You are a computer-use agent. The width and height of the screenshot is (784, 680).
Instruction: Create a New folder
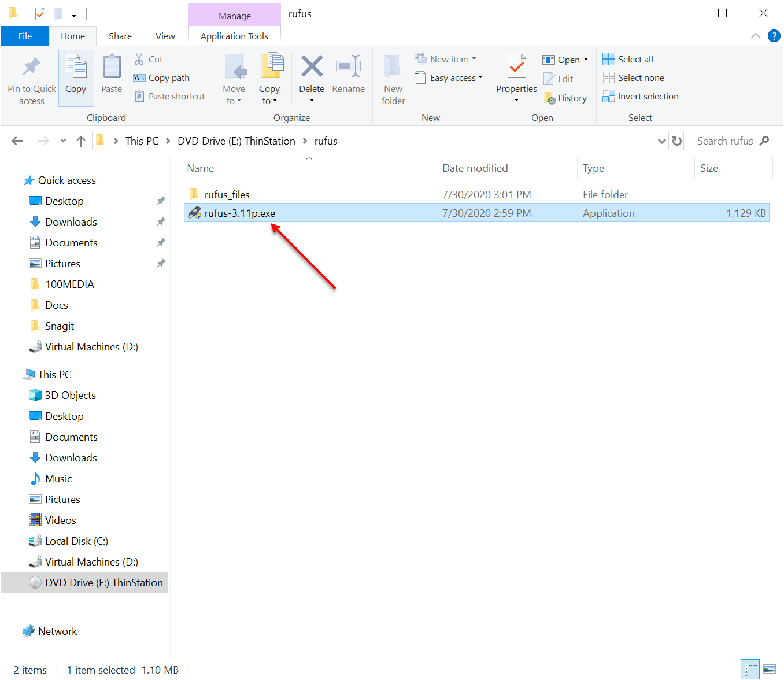point(393,80)
